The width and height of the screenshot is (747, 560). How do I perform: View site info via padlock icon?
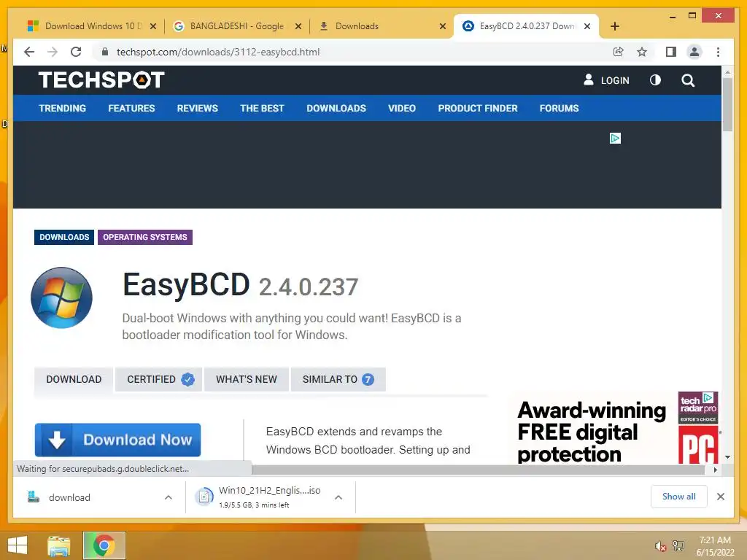click(105, 52)
